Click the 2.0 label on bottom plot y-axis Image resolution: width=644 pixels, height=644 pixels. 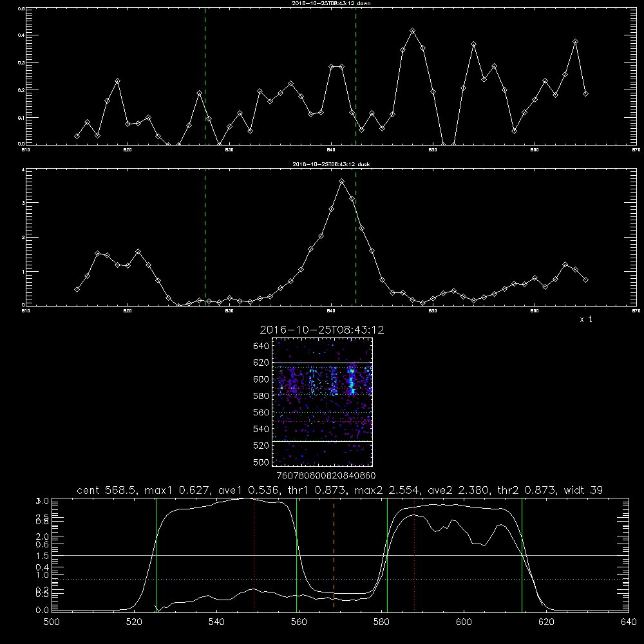[43, 536]
